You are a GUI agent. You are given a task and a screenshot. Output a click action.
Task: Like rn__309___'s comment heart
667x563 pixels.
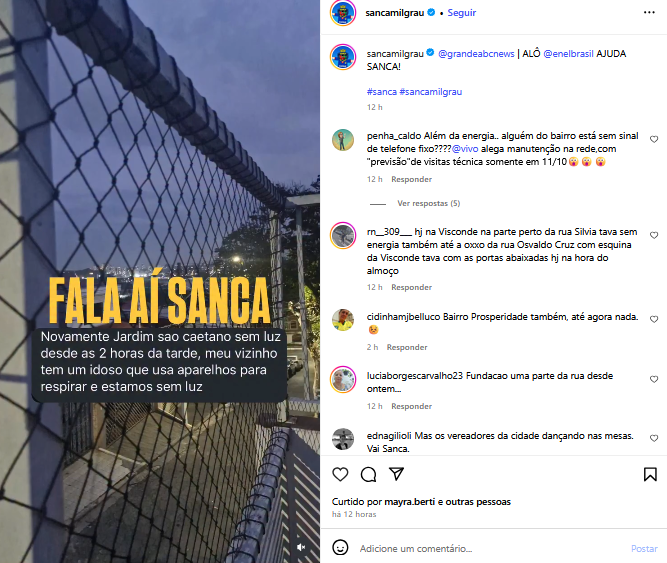pyautogui.click(x=654, y=235)
